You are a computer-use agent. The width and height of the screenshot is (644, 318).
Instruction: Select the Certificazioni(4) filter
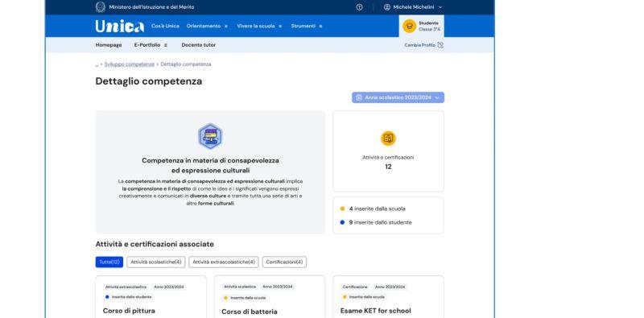tap(284, 262)
